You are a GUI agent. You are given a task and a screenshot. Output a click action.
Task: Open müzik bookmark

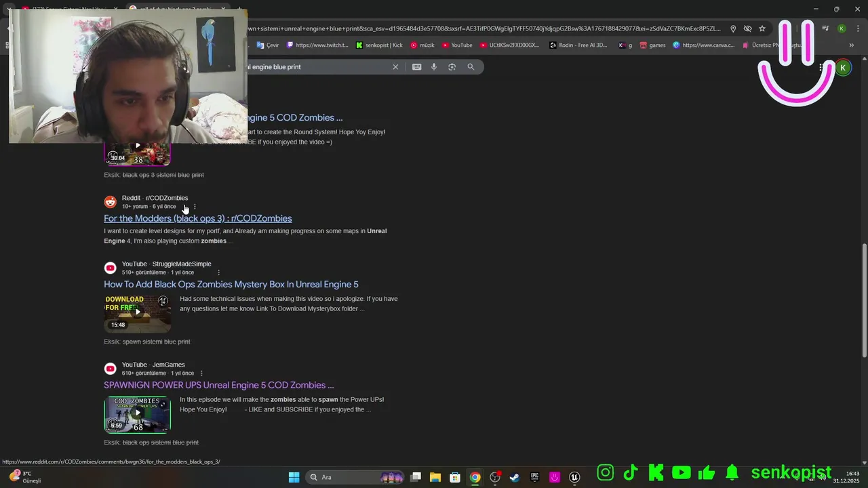[422, 45]
